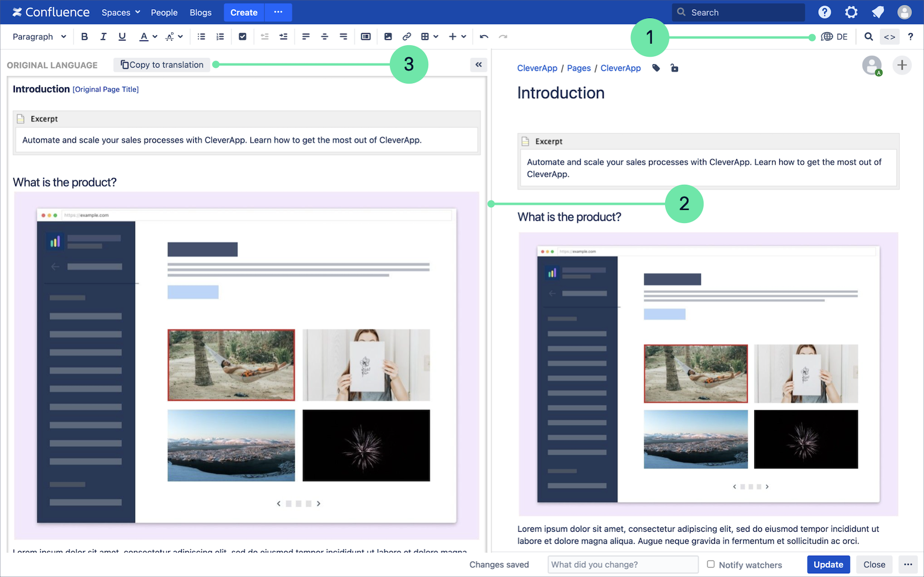The height and width of the screenshot is (577, 924).
Task: Open the page labels tag icon
Action: tap(656, 68)
